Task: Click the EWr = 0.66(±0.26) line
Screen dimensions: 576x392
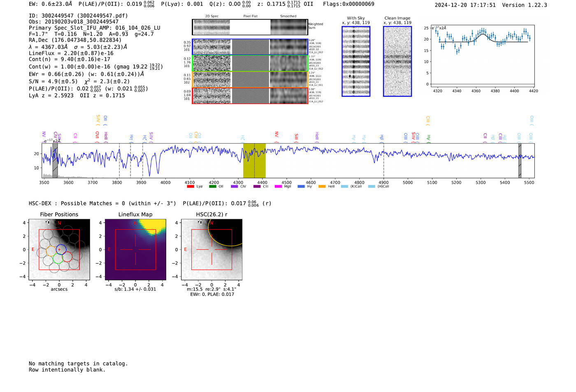Action: tap(86, 74)
